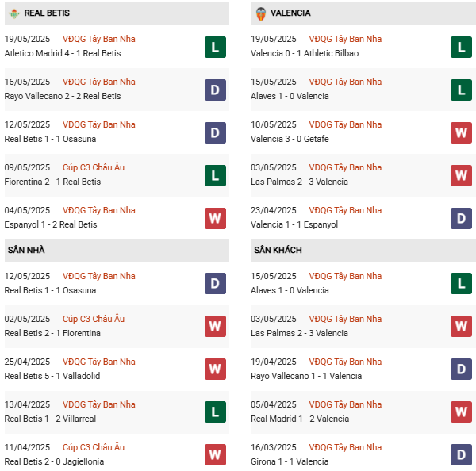Click D badge for Valencia 1-1 Espanyol
476x471 pixels.
click(x=462, y=218)
